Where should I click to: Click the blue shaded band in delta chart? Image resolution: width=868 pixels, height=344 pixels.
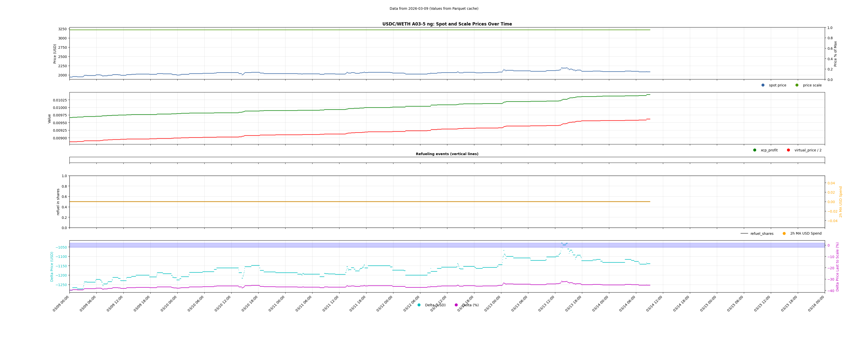(303, 245)
